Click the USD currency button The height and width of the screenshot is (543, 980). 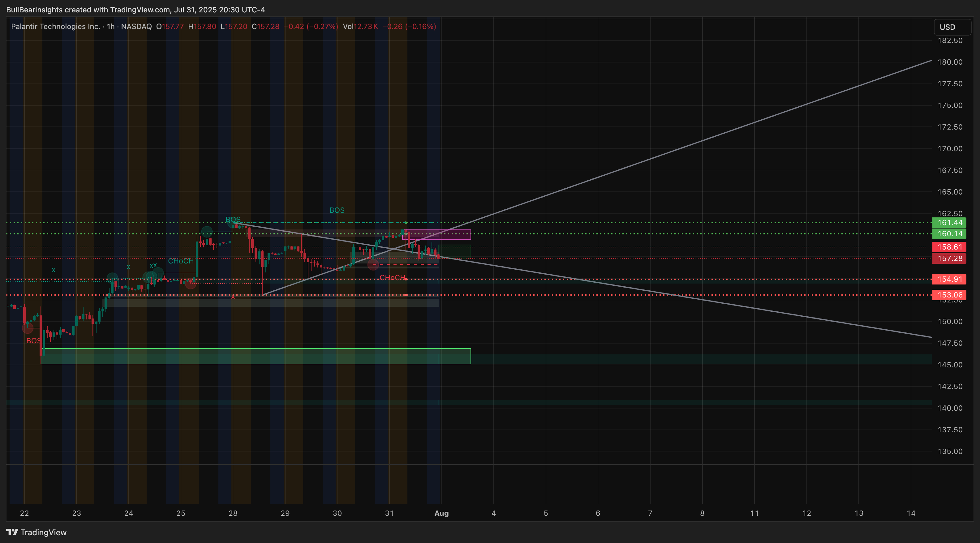click(x=952, y=27)
